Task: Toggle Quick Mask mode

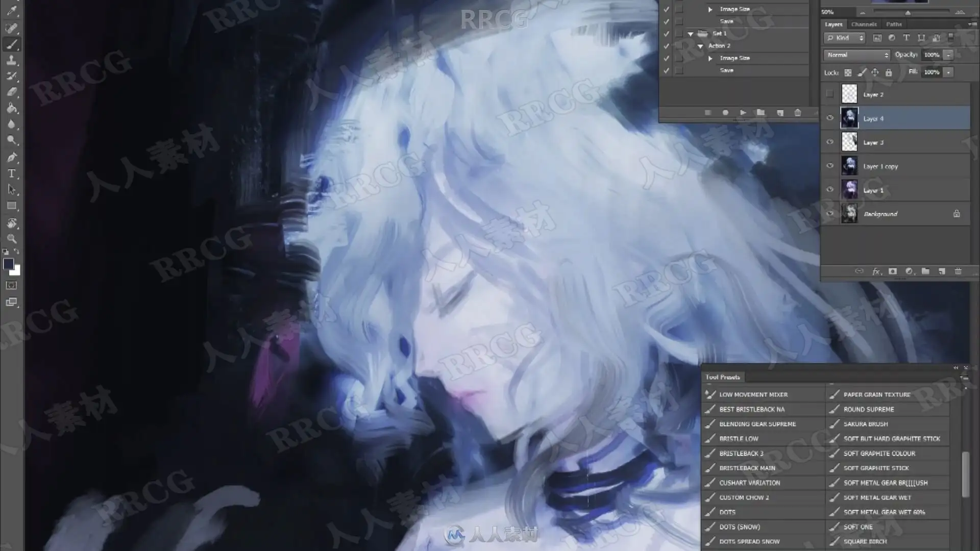Action: click(x=11, y=286)
